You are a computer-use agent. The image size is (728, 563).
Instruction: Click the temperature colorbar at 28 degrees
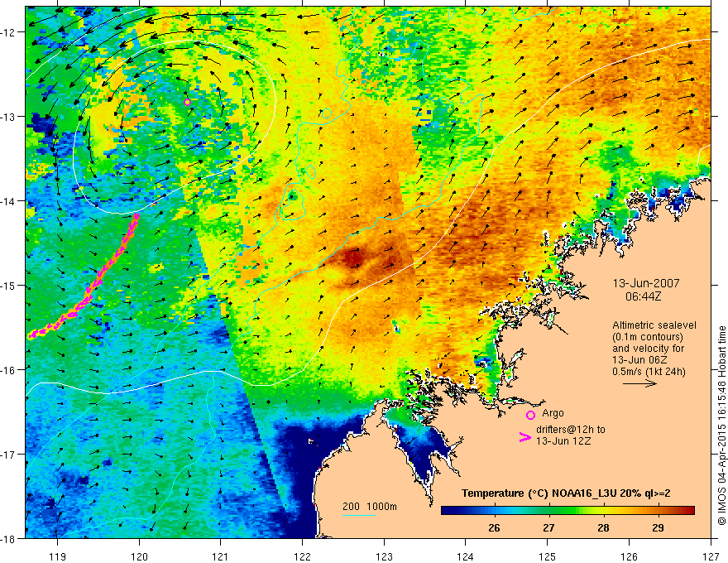603,511
